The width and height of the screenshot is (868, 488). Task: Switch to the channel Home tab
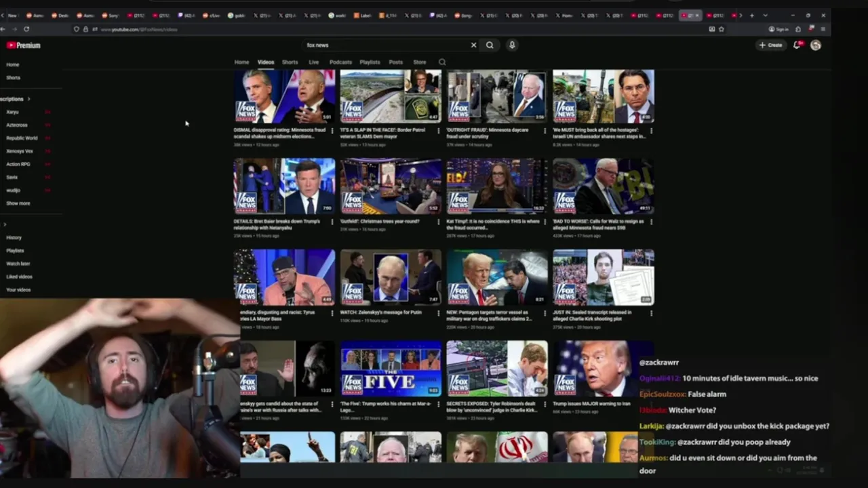coord(241,62)
